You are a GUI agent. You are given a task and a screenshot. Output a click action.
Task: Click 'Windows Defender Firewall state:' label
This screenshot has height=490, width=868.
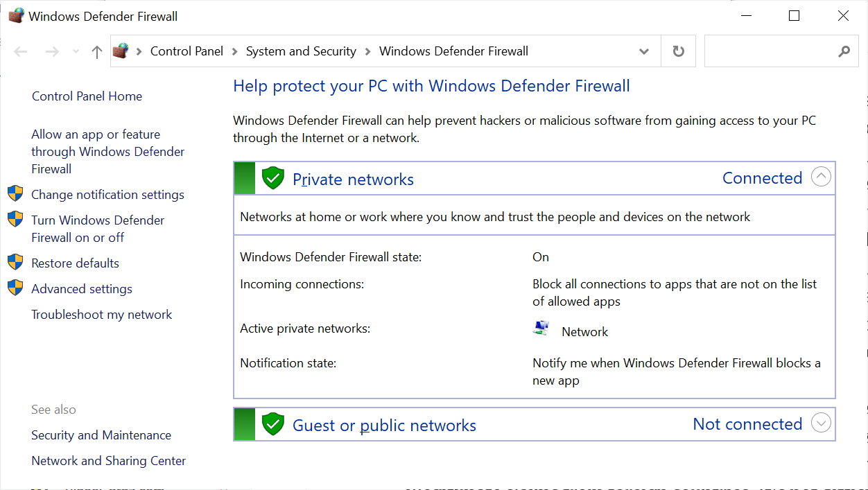pyautogui.click(x=331, y=257)
